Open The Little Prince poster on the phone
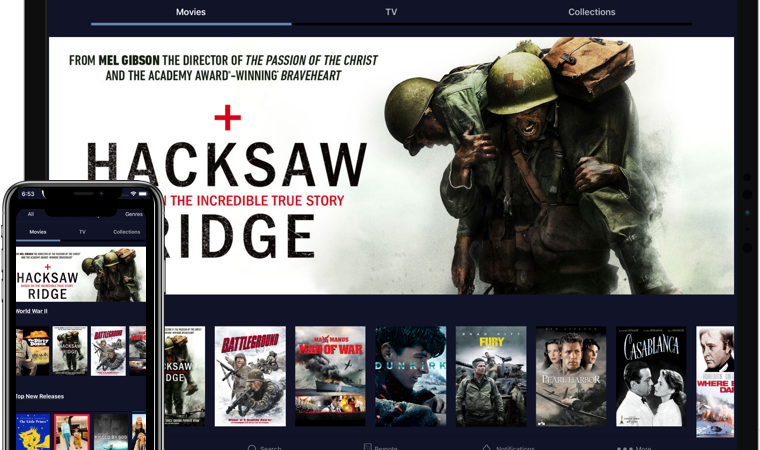The image size is (760, 450). click(33, 432)
